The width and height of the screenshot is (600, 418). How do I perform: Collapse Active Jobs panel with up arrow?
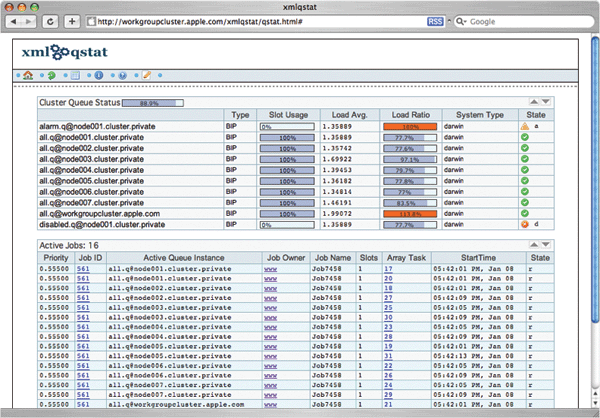pos(534,245)
